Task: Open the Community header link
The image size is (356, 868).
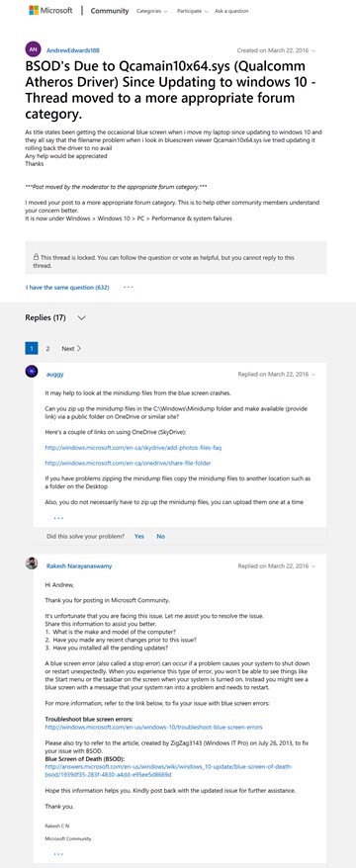Action: [x=110, y=11]
